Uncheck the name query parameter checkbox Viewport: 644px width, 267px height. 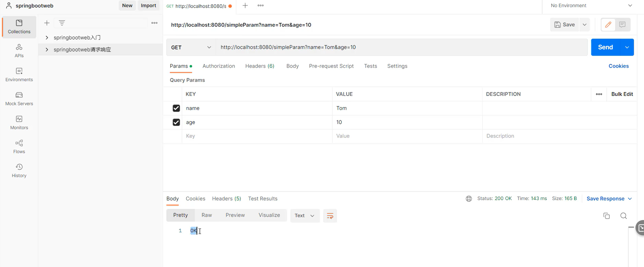pos(176,108)
